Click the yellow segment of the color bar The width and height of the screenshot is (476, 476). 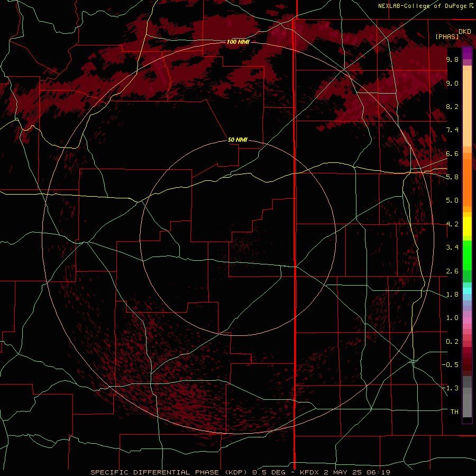point(467,226)
